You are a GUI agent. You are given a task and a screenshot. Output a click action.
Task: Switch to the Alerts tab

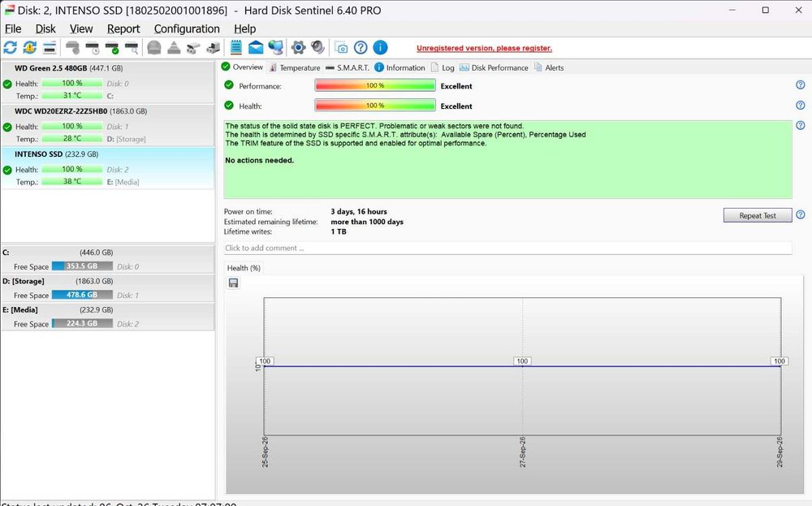pyautogui.click(x=549, y=68)
